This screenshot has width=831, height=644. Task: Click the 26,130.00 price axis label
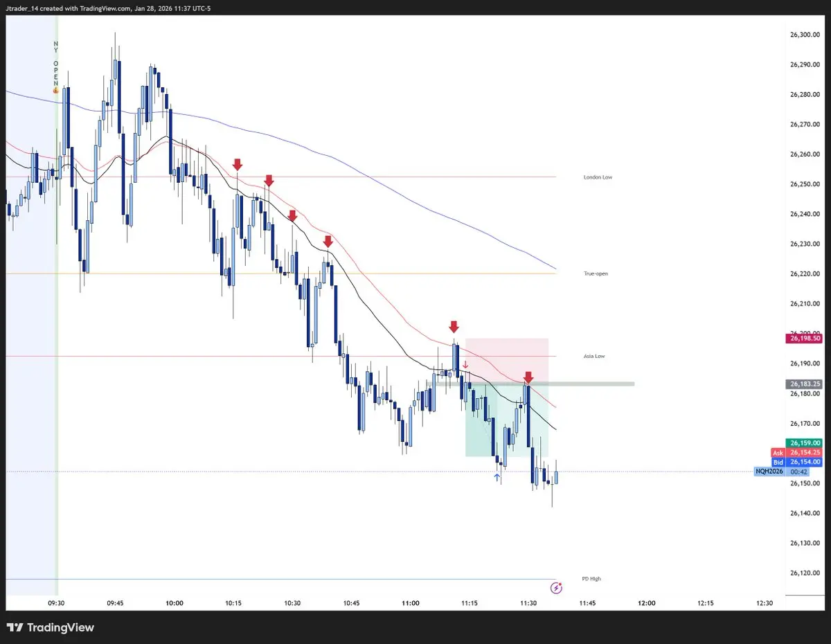803,543
